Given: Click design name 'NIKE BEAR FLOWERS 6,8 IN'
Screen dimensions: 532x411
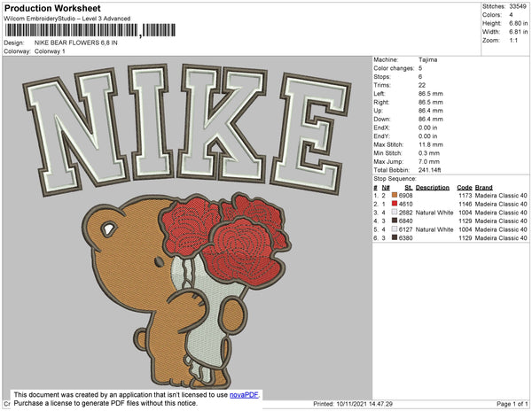Looking at the screenshot, I should tap(76, 43).
